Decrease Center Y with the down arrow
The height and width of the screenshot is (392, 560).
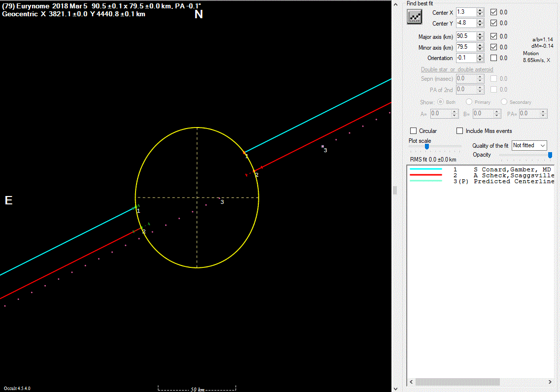[x=480, y=25]
